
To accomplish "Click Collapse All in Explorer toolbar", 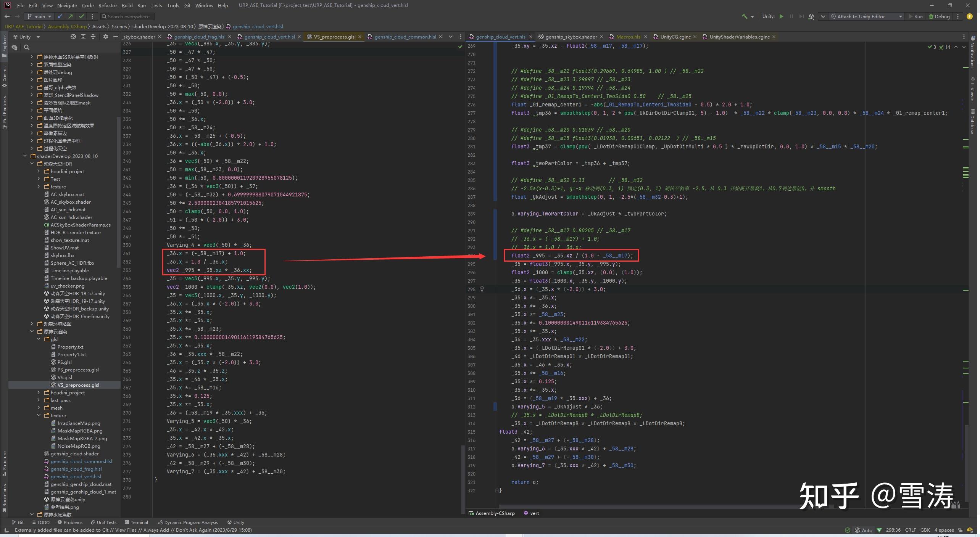I will point(93,37).
